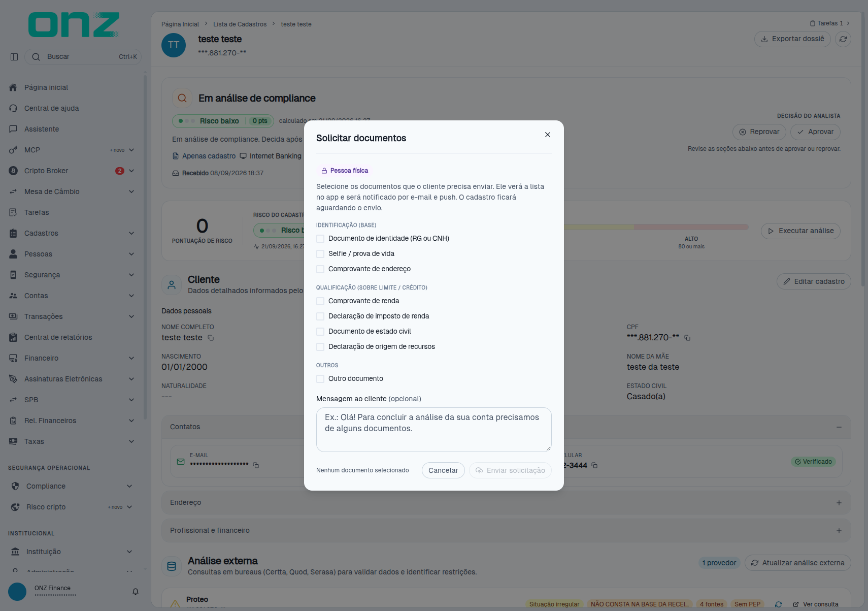Tick the Comprovante de renda checkbox

coord(320,301)
